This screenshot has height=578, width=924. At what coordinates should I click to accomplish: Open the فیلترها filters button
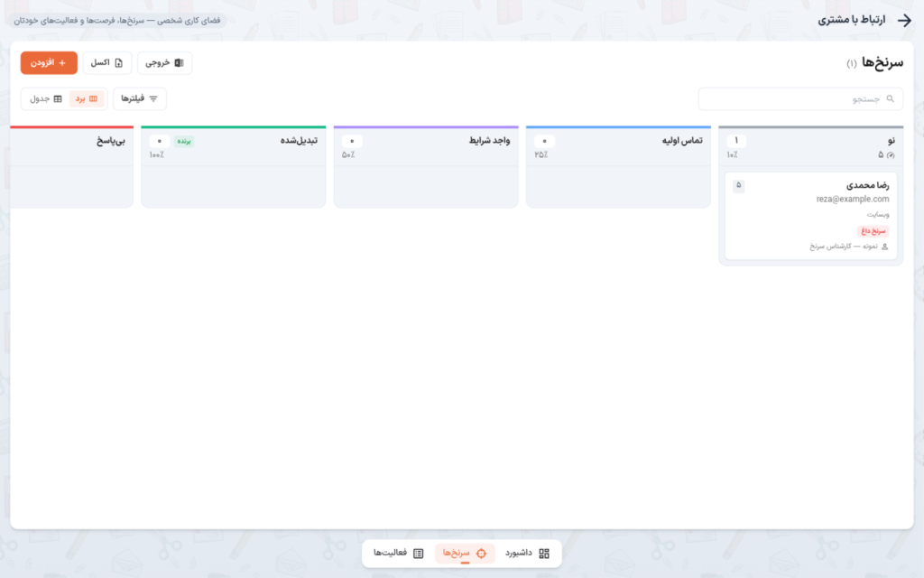[x=140, y=98]
